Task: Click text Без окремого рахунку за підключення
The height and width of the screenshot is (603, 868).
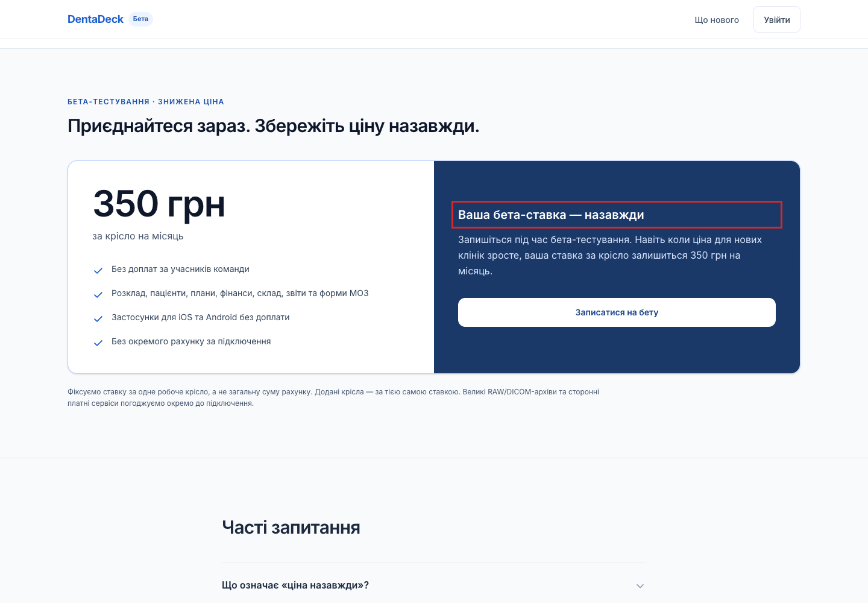Action: click(191, 342)
